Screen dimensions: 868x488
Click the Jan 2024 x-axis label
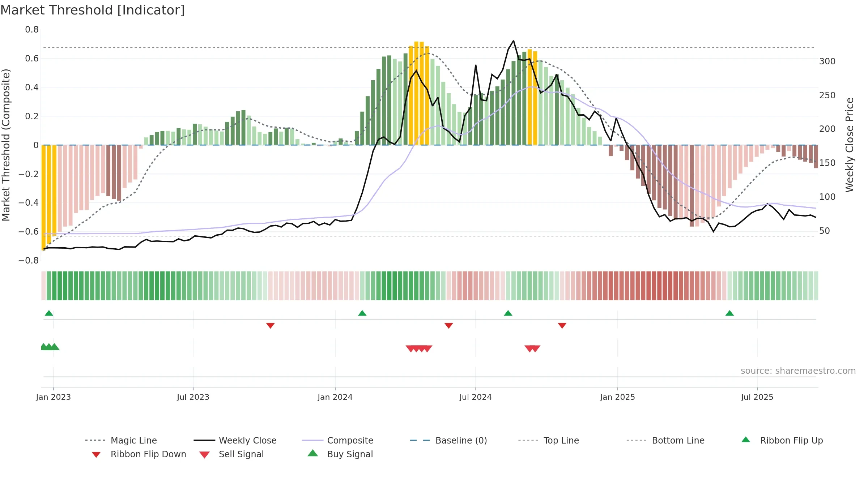pos(335,397)
